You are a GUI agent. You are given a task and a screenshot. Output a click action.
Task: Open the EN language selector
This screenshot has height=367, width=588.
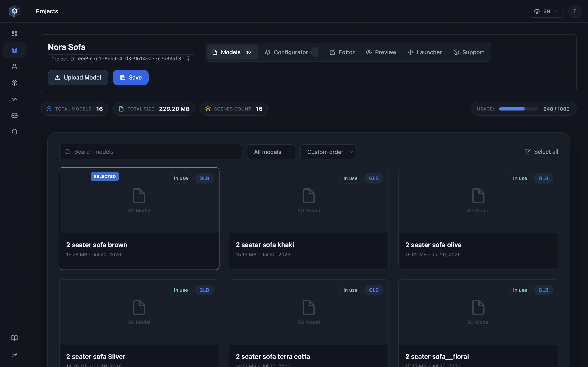tap(546, 11)
